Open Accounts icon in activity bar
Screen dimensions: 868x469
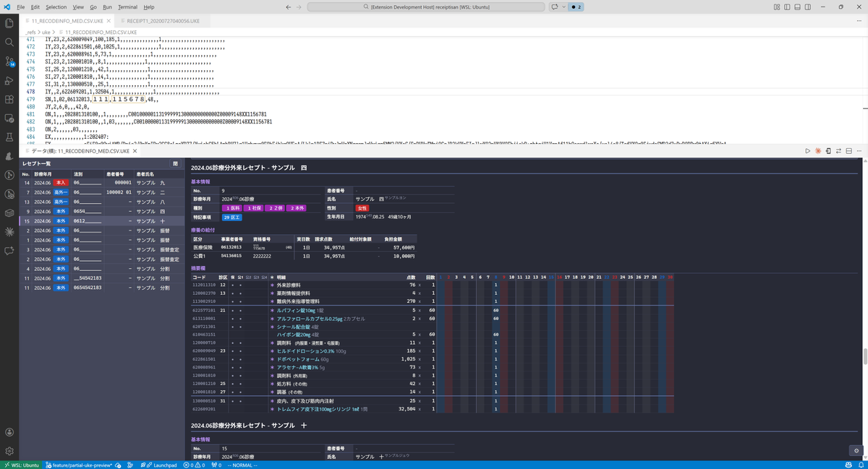pos(9,432)
